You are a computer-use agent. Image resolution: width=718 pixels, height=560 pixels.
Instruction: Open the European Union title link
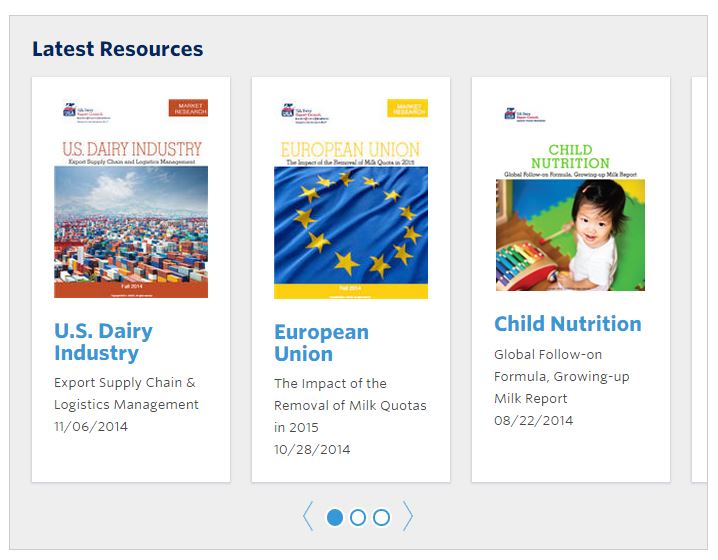[321, 342]
